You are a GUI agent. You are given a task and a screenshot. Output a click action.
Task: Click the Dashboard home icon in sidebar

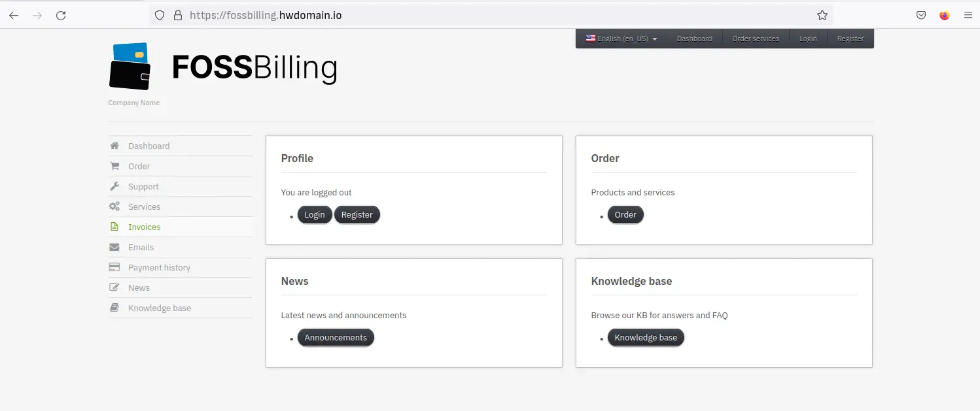114,146
